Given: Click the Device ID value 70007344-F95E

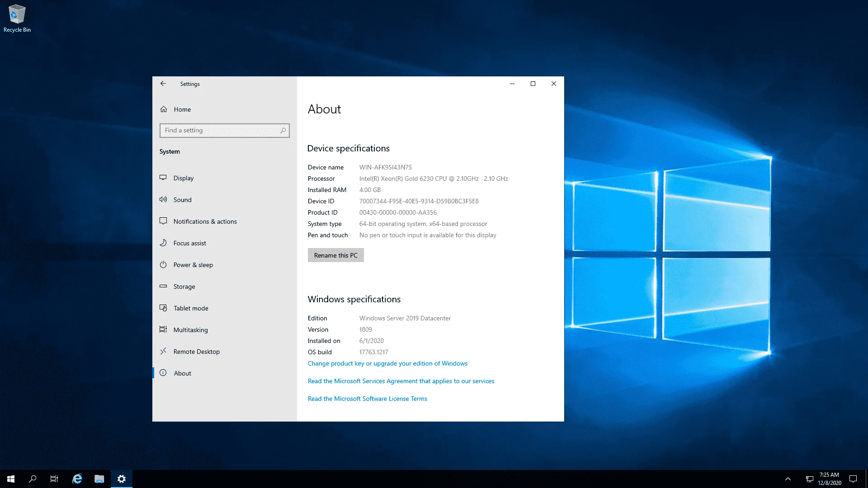Looking at the screenshot, I should click(x=419, y=201).
